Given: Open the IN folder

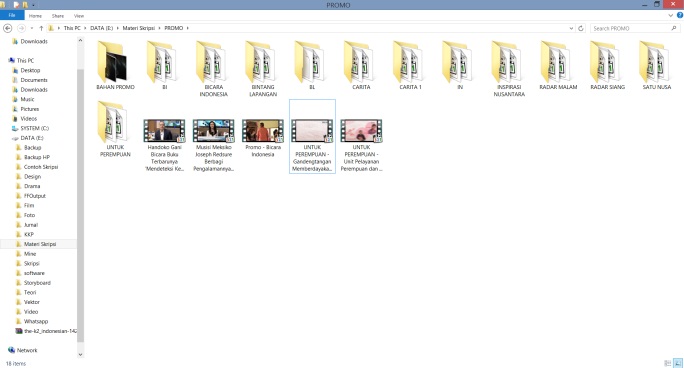Looking at the screenshot, I should (x=460, y=65).
